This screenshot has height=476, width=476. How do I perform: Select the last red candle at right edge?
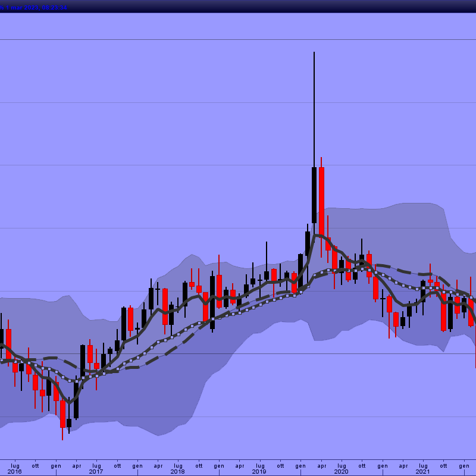[471, 312]
